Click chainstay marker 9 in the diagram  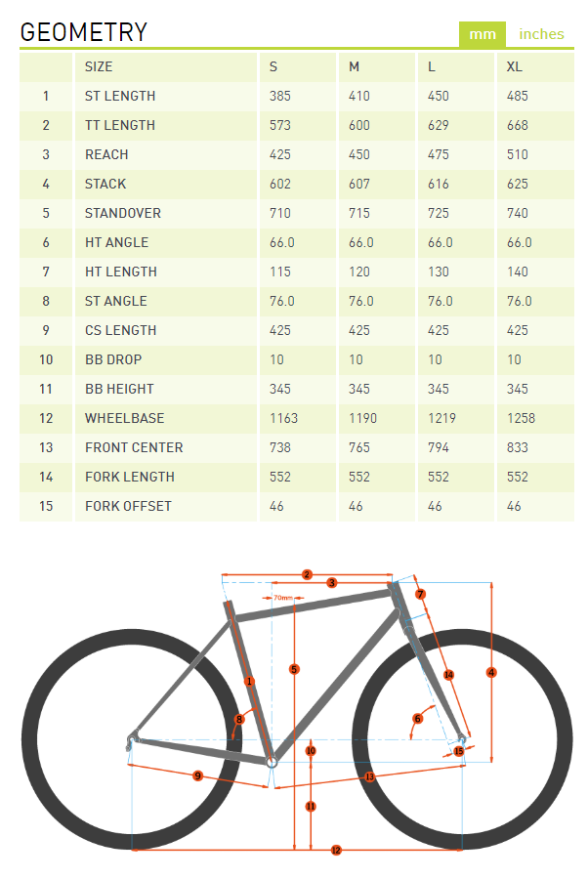tap(197, 775)
